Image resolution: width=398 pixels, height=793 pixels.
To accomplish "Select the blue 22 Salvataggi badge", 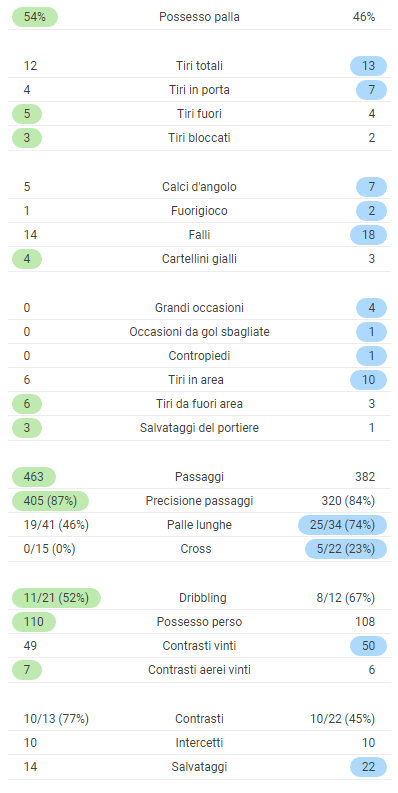I will (x=368, y=767).
